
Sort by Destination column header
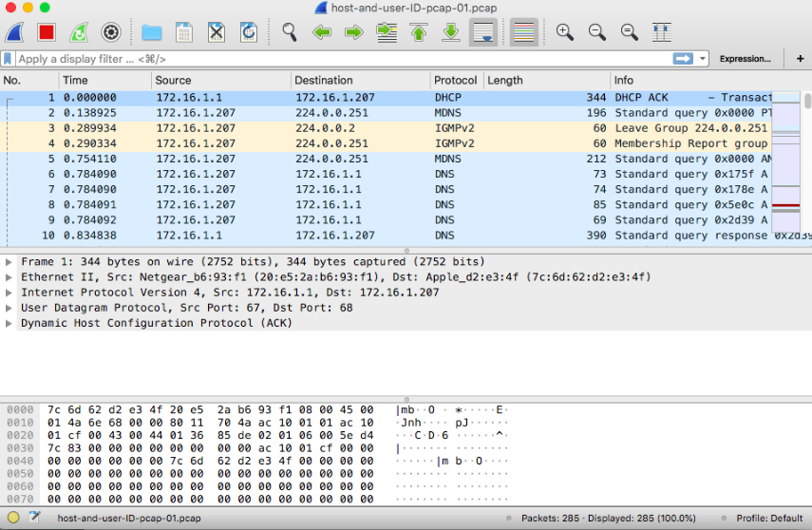point(361,81)
